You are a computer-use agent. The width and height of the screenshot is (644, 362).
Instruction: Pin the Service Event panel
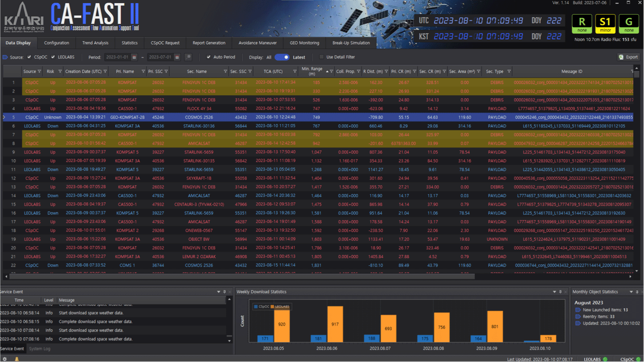pyautogui.click(x=225, y=292)
